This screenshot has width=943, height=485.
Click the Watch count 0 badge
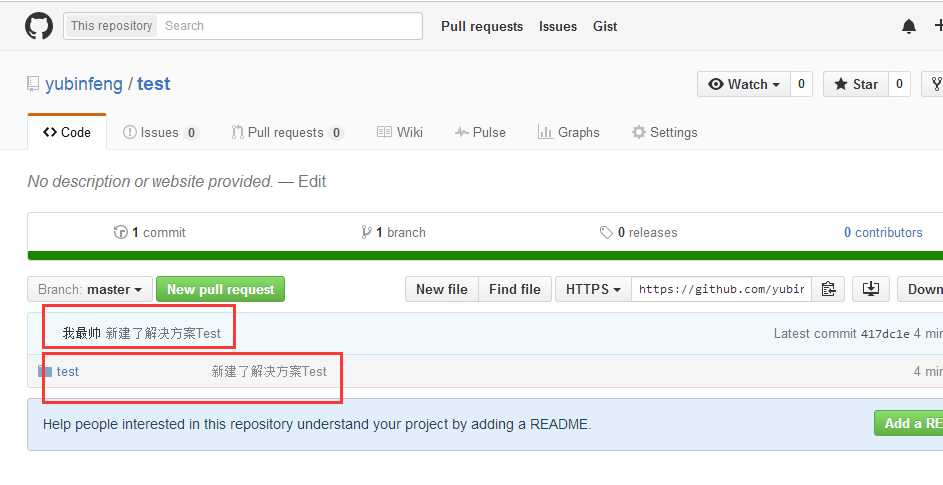[801, 84]
